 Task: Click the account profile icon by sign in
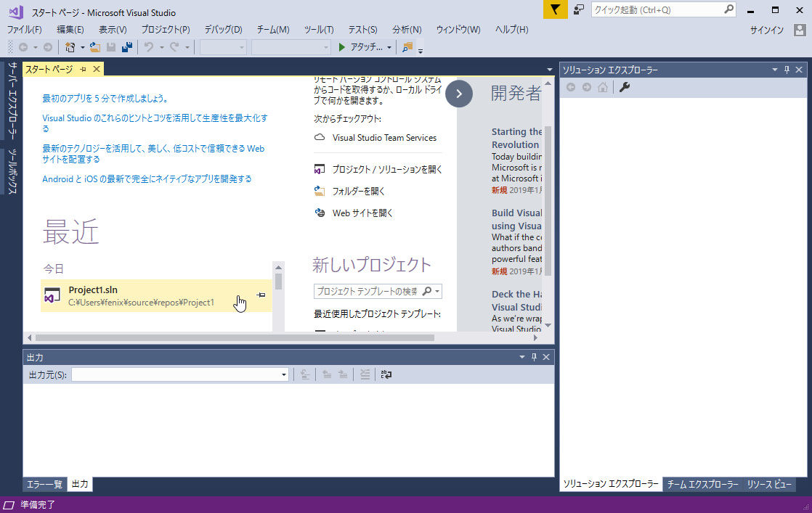tap(800, 30)
